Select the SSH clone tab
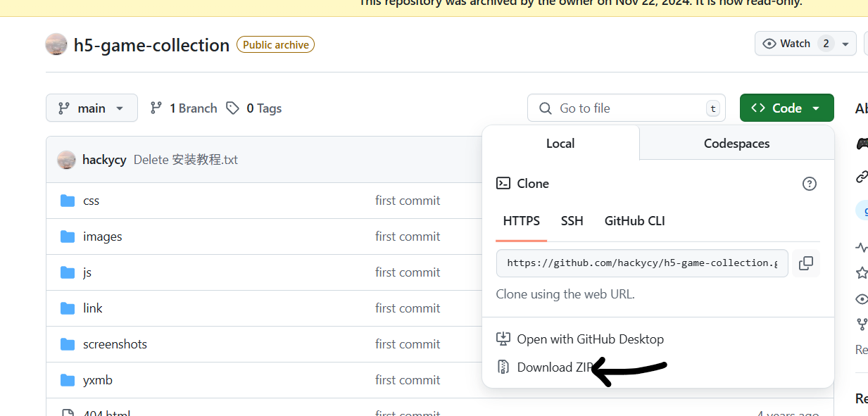Screen dimensions: 868x416 coord(572,221)
